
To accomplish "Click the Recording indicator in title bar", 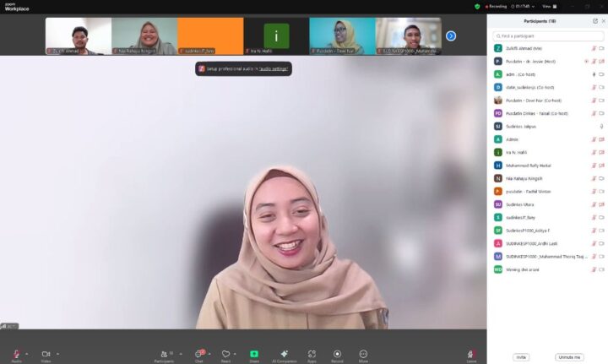I will tap(497, 7).
